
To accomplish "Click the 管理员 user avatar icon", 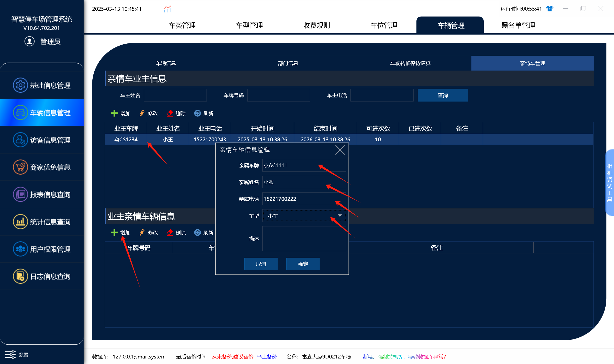I will [x=30, y=41].
